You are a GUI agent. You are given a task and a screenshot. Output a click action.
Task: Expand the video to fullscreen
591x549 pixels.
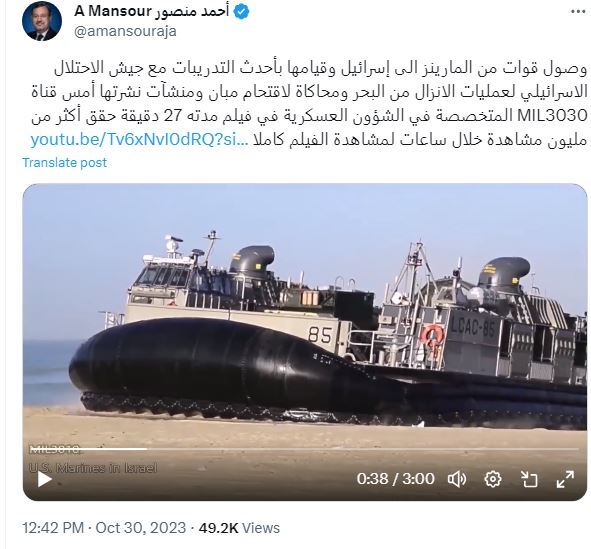click(x=565, y=479)
